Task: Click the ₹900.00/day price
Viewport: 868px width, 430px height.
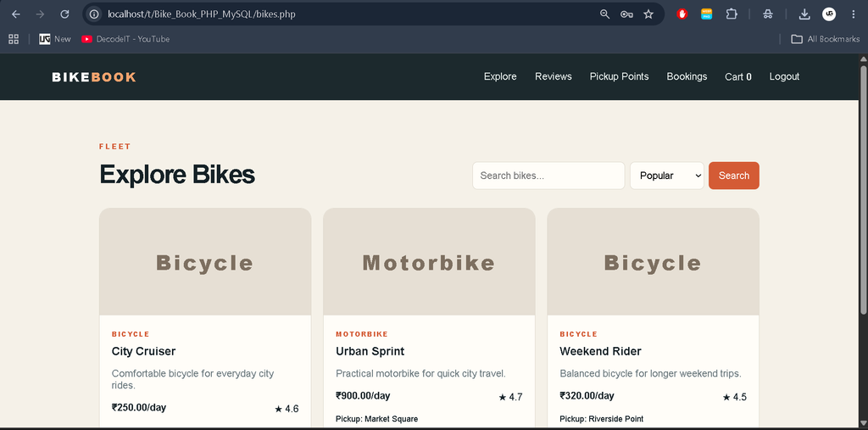Action: click(x=363, y=395)
